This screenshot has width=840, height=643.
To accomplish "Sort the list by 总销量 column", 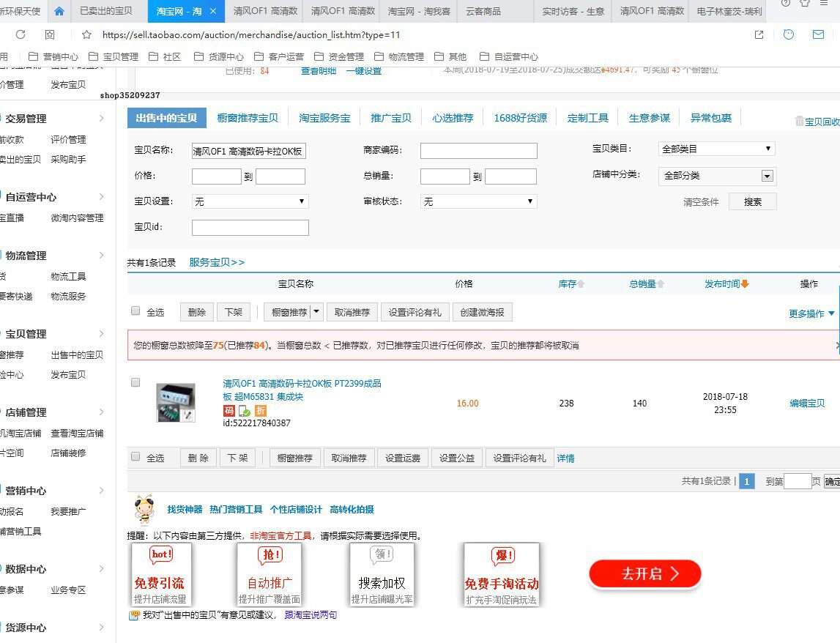I will pyautogui.click(x=647, y=284).
